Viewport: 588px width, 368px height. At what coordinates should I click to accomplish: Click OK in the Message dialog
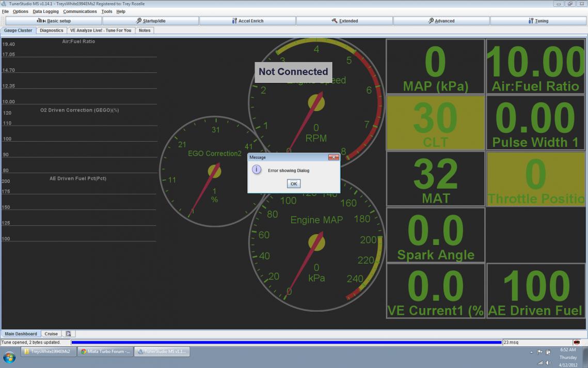[293, 183]
